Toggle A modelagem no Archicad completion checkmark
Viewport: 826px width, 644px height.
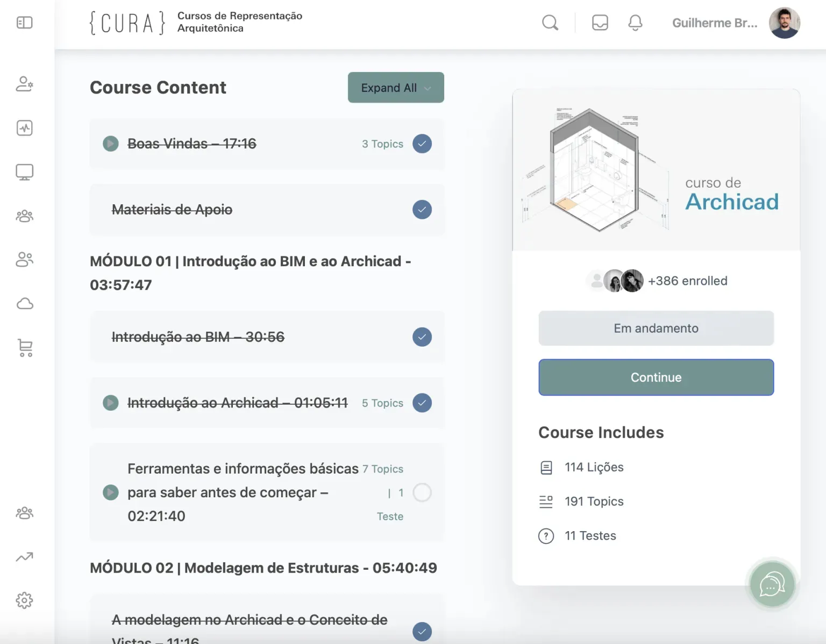[422, 632]
